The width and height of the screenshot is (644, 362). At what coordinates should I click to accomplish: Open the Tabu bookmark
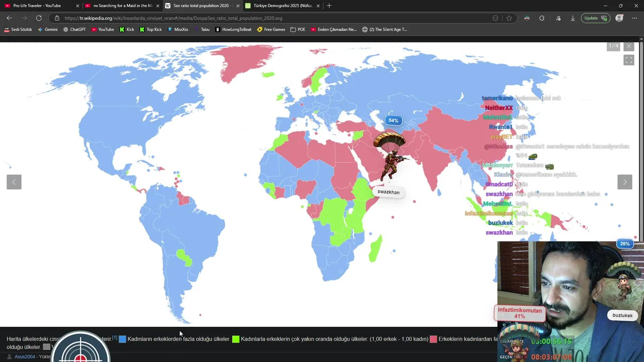pos(202,29)
